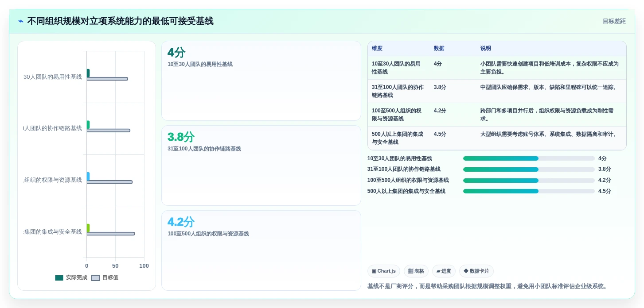The image size is (644, 308).
Task: Click chart target bar for 集团的集成与安全基线
Action: point(111,234)
